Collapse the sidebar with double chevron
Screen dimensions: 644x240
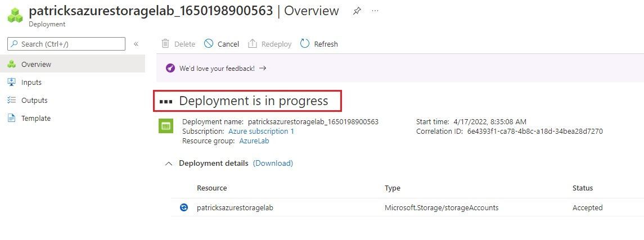click(x=136, y=44)
